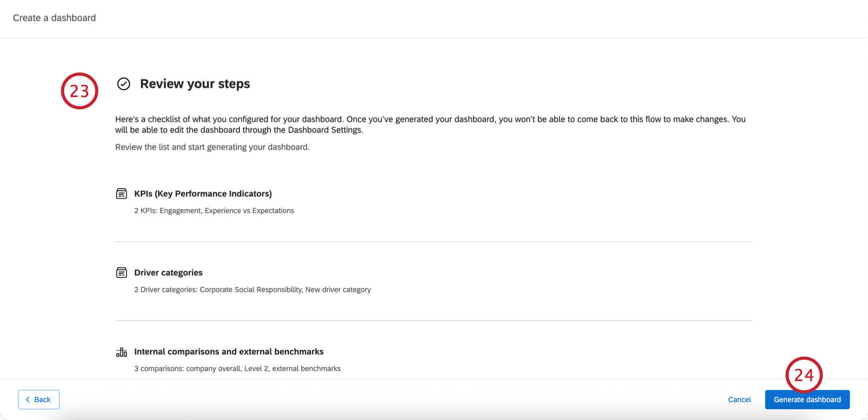868x420 pixels.
Task: Click the document icon beside KPIs section
Action: click(122, 194)
